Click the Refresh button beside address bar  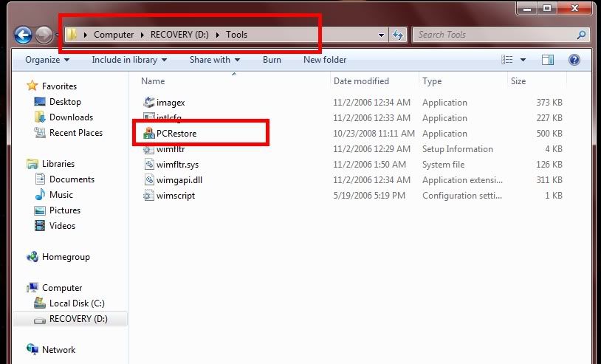pyautogui.click(x=397, y=35)
